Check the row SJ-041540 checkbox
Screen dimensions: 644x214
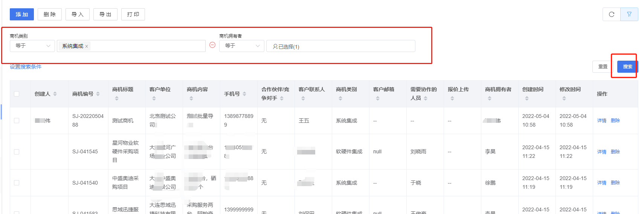click(17, 183)
